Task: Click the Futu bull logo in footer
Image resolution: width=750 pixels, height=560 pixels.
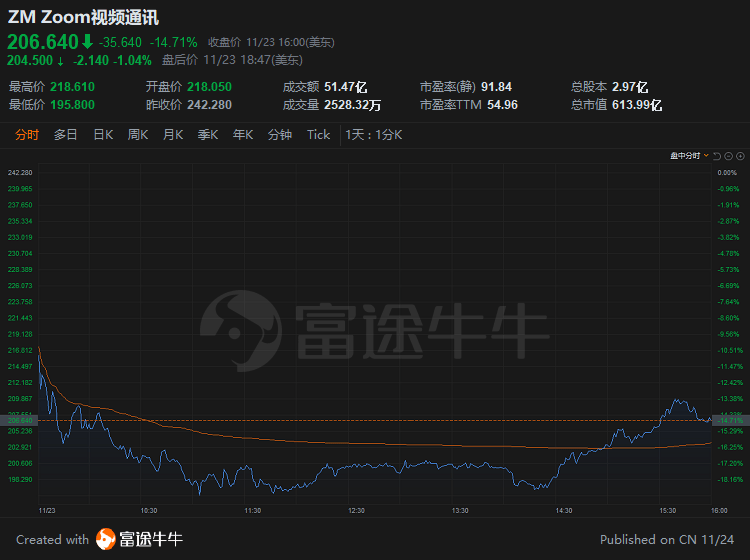Action: pos(106,540)
